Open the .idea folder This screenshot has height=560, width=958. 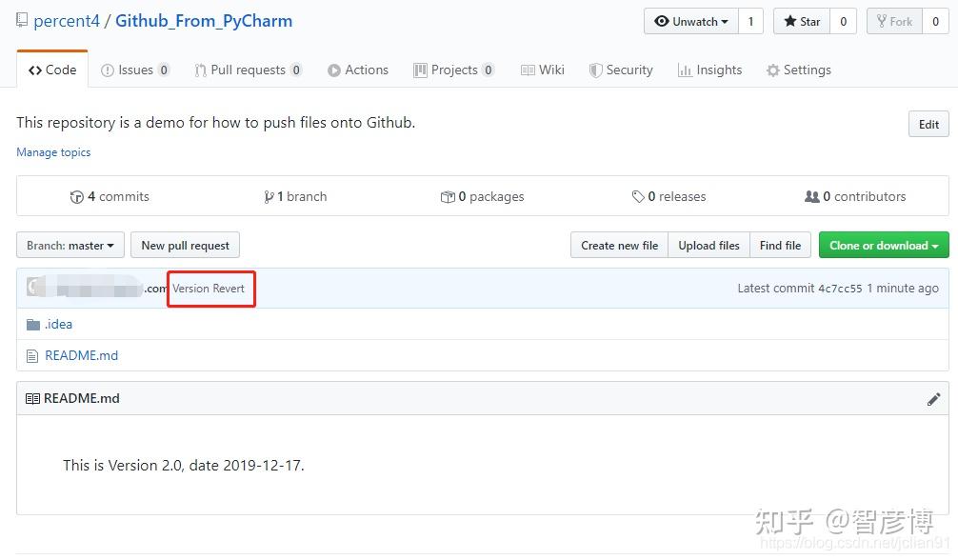[58, 324]
